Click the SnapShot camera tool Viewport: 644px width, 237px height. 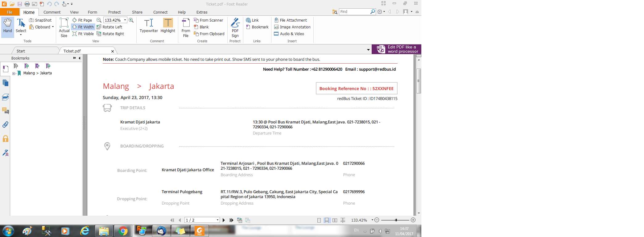pos(40,20)
